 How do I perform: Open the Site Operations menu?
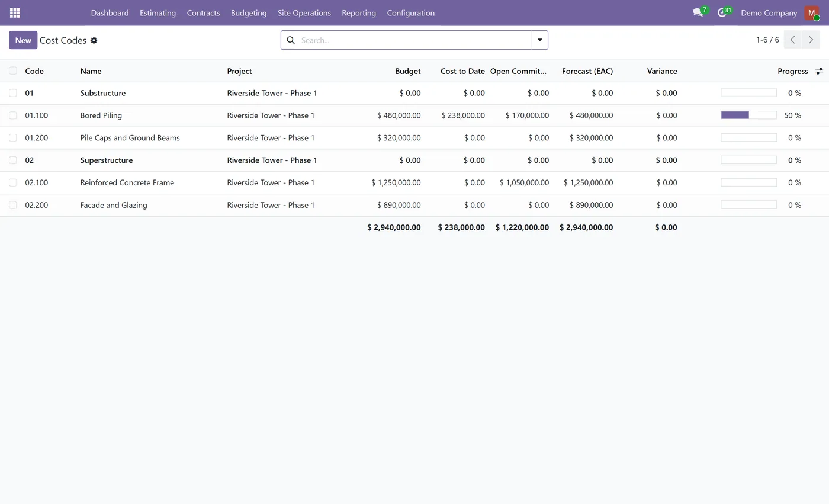tap(304, 12)
